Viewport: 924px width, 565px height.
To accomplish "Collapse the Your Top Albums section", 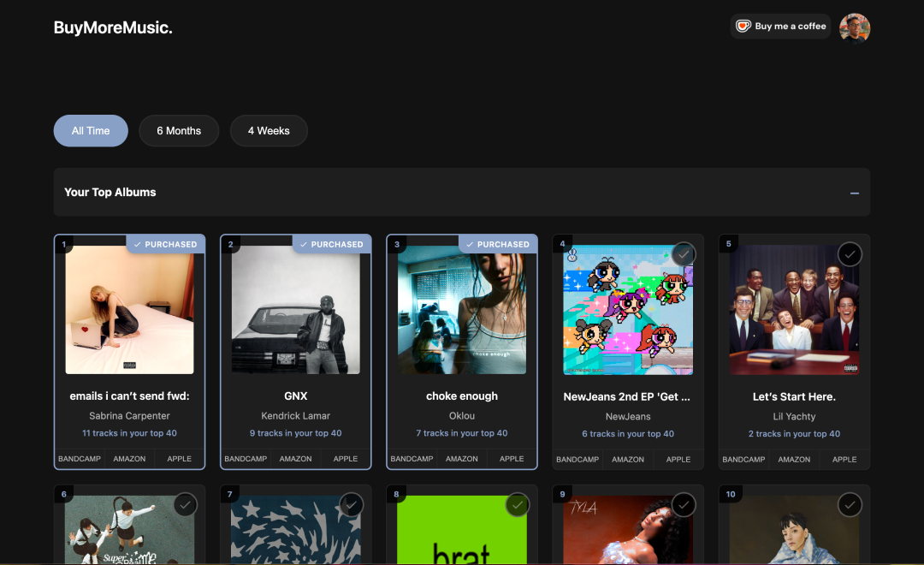I will coord(854,193).
